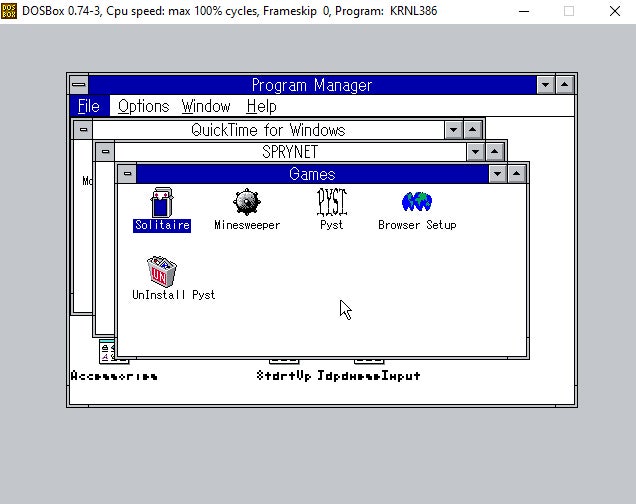The height and width of the screenshot is (504, 636).
Task: Launch the Pyst game icon
Action: (x=331, y=203)
